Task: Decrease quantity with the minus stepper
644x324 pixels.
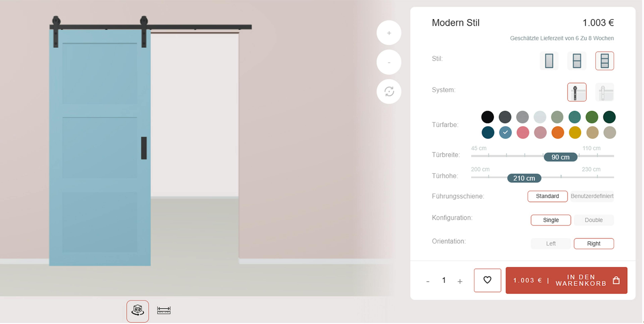Action: pyautogui.click(x=428, y=281)
